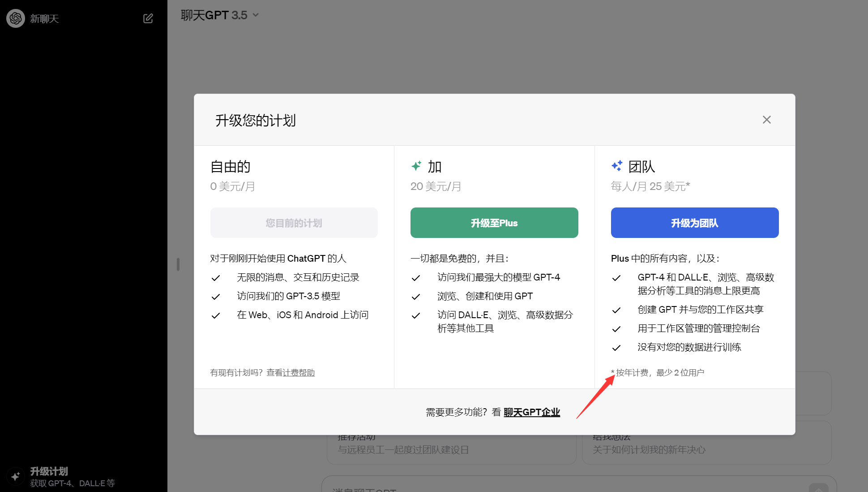Click the 每人/月 25 美元* price text

point(650,186)
